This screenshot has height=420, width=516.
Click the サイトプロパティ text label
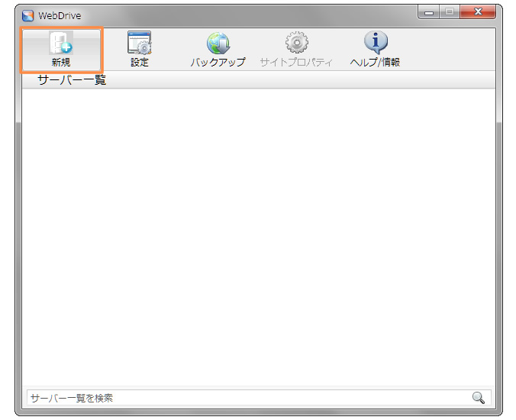coord(296,63)
